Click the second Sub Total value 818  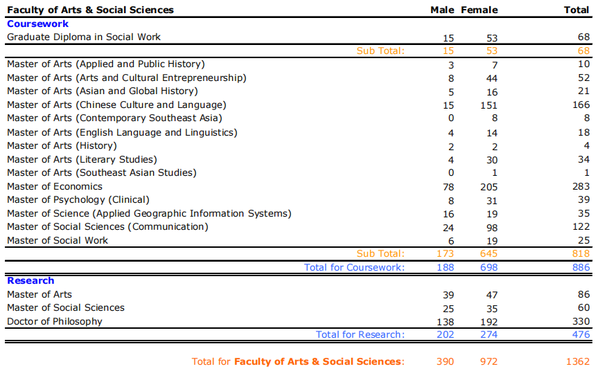[581, 254]
